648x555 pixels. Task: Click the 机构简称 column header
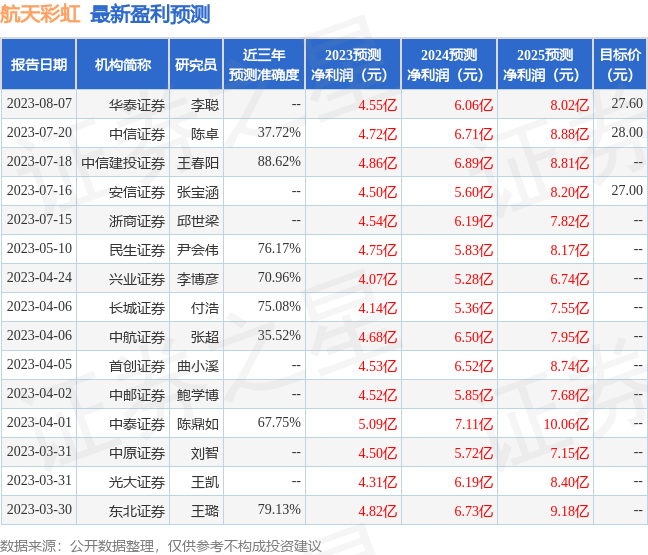[x=123, y=64]
